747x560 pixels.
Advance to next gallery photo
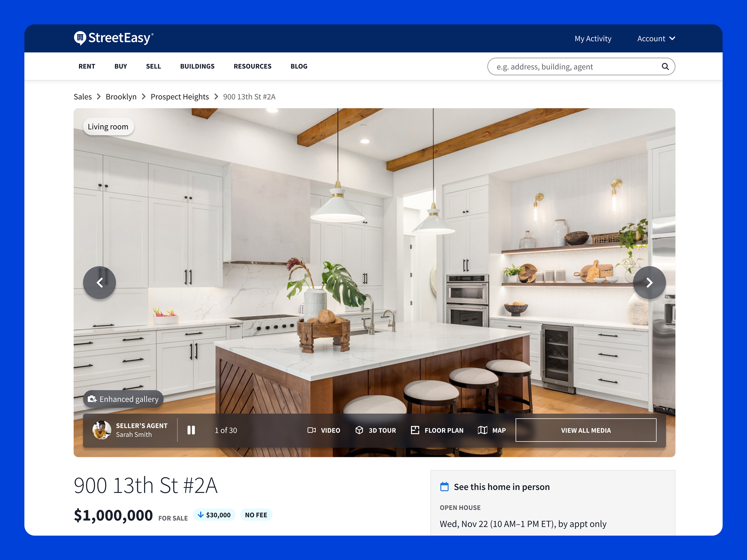[x=649, y=283]
